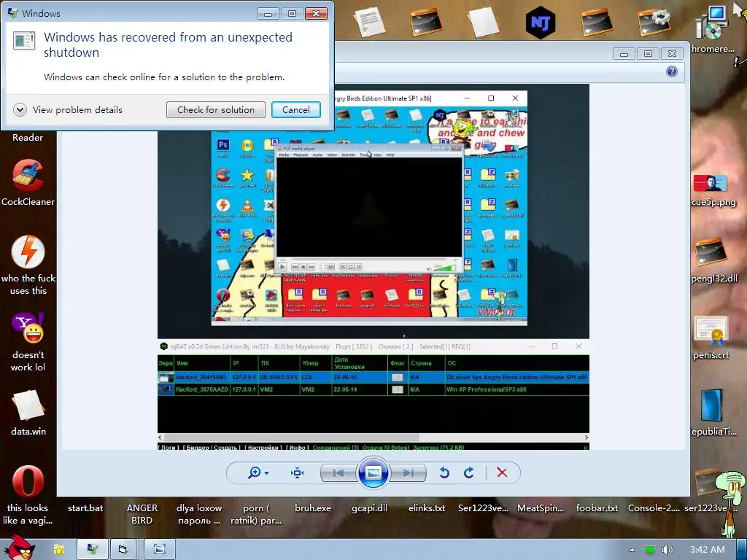Rotate the picture counterclockwise
Screen dimensions: 747x560
pyautogui.click(x=444, y=472)
